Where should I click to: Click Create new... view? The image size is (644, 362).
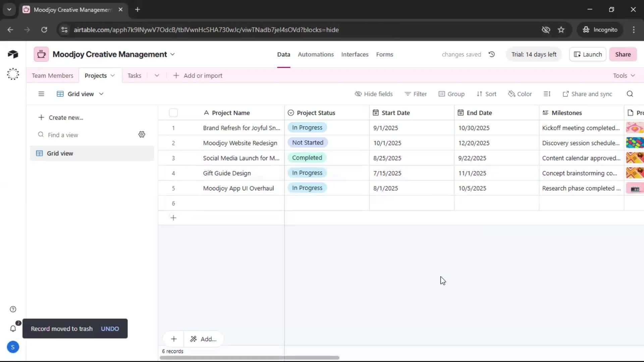pyautogui.click(x=61, y=118)
